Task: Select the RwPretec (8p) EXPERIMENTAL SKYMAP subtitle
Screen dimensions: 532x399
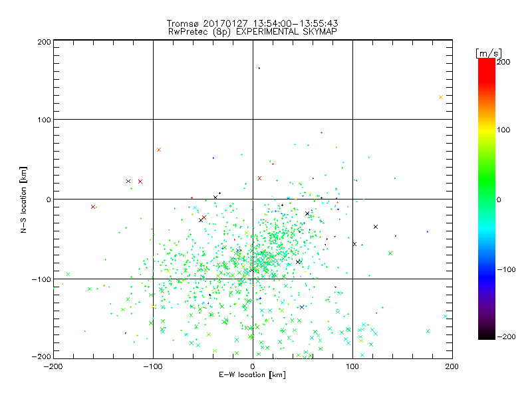Action: pos(252,32)
